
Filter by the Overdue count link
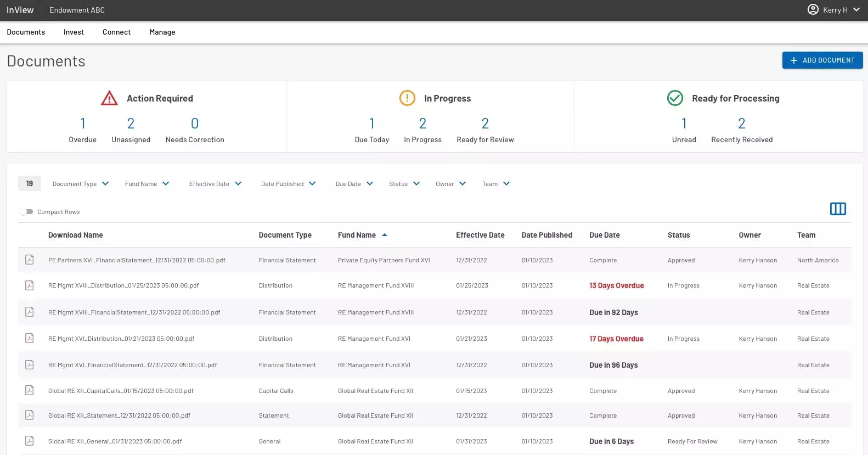82,124
